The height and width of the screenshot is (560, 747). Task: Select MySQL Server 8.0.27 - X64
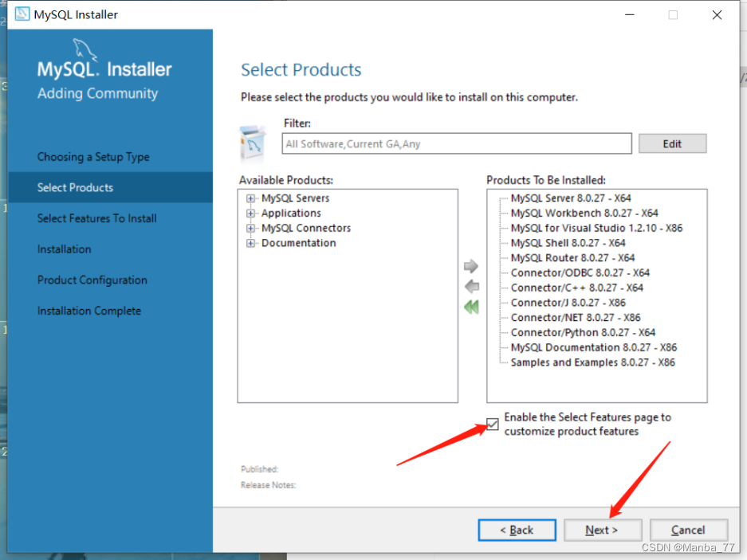(x=571, y=198)
